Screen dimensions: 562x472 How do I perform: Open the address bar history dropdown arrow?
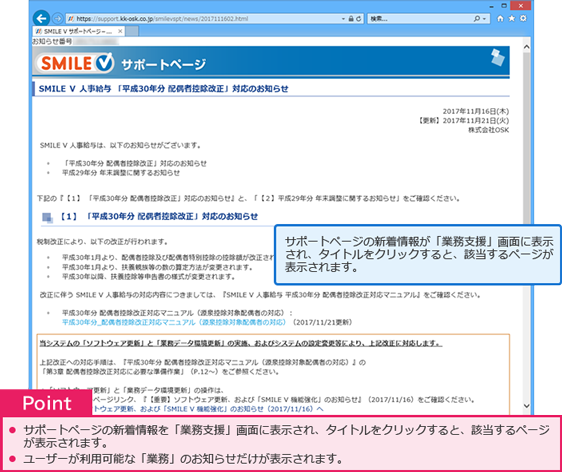[343, 19]
